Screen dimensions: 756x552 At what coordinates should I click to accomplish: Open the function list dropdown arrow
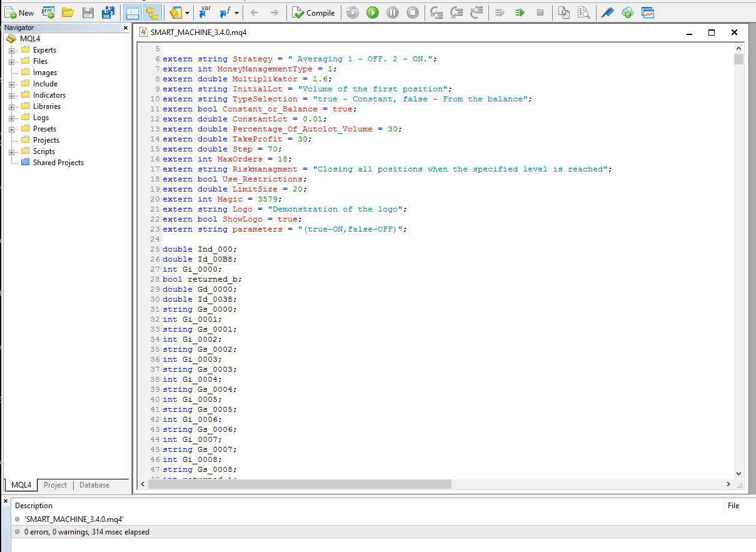(236, 13)
